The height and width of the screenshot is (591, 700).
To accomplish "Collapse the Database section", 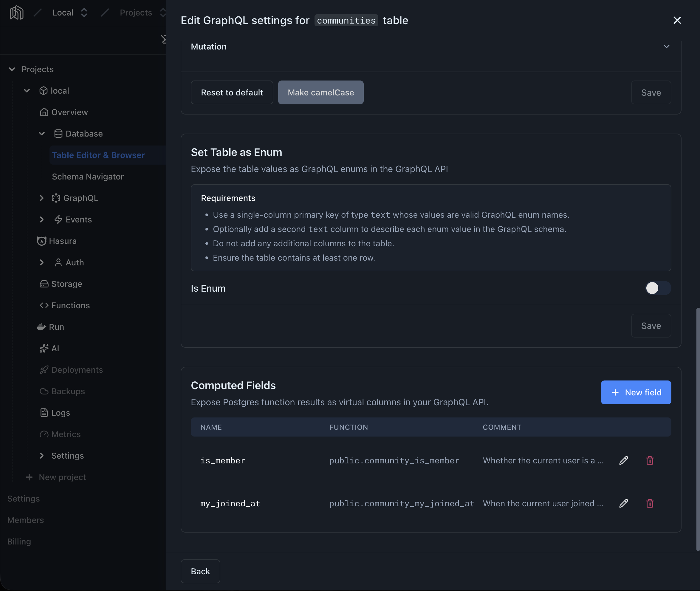I will (41, 134).
